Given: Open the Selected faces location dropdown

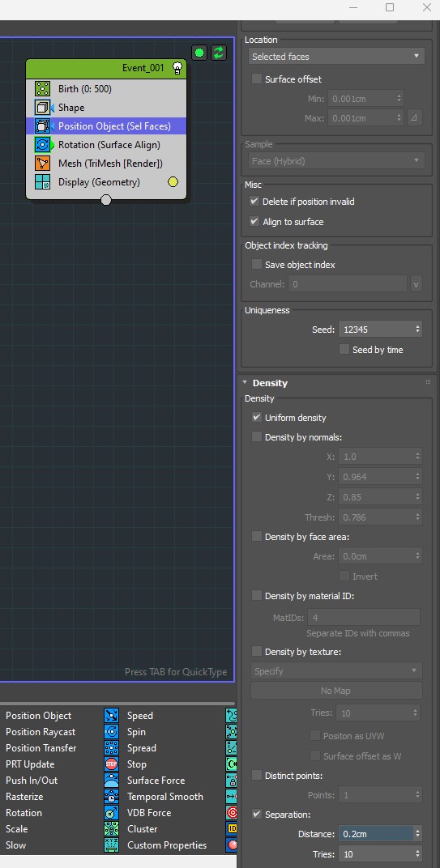Looking at the screenshot, I should (336, 57).
